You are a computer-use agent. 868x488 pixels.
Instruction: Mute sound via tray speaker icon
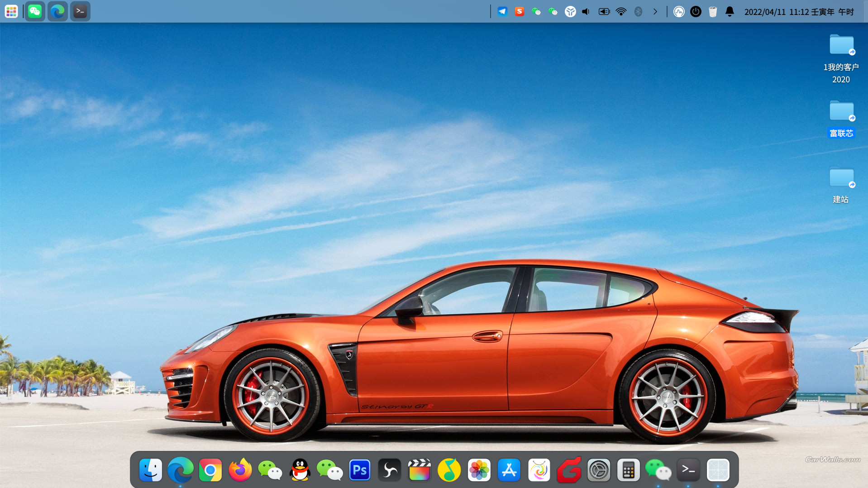(586, 12)
